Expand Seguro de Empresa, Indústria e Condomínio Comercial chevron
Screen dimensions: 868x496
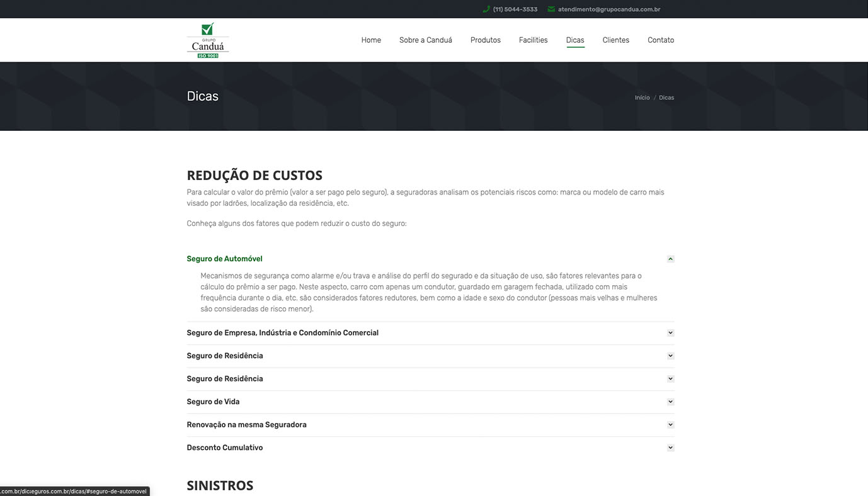coord(670,333)
